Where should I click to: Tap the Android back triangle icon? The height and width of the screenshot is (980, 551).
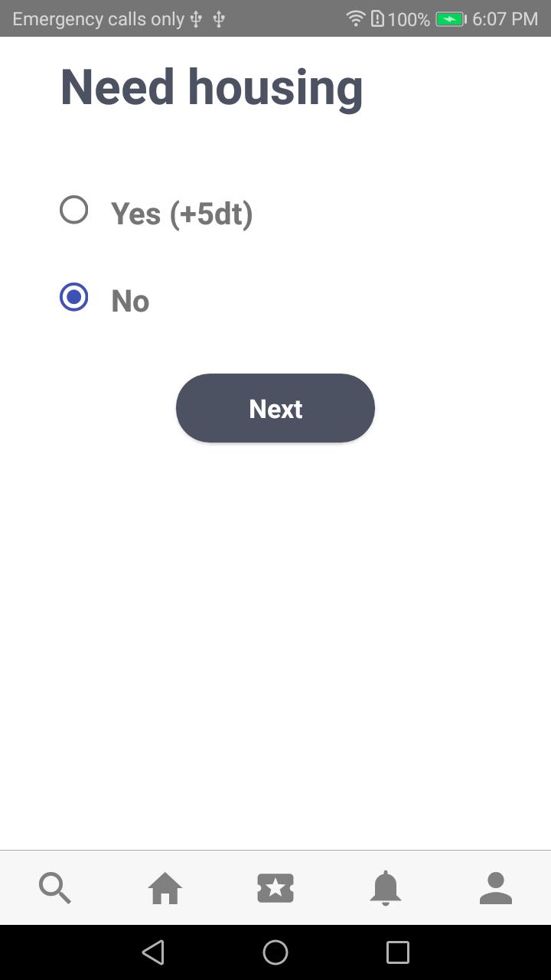(153, 952)
